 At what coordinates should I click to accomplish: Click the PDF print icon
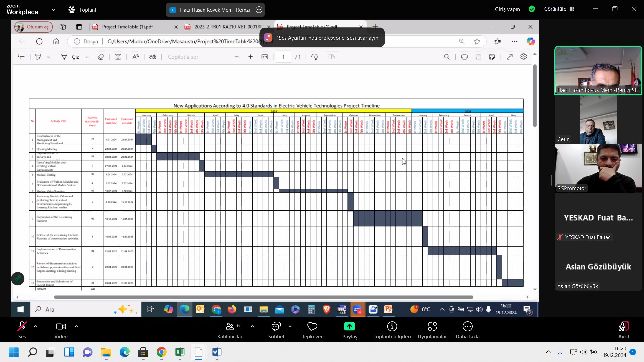pyautogui.click(x=464, y=57)
